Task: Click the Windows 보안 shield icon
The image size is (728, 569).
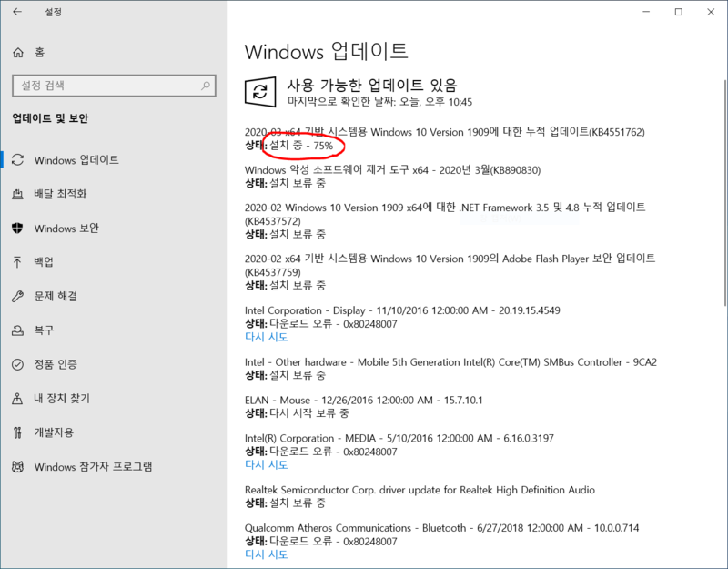Action: point(17,229)
